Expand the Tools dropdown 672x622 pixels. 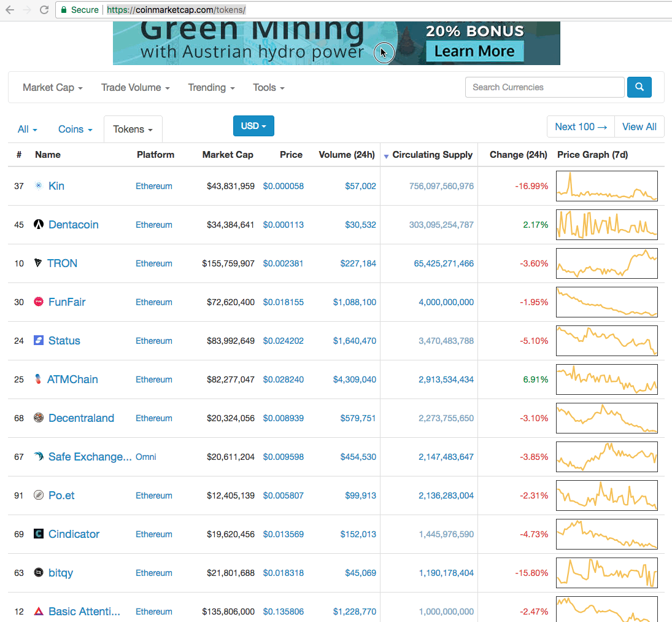coord(269,87)
